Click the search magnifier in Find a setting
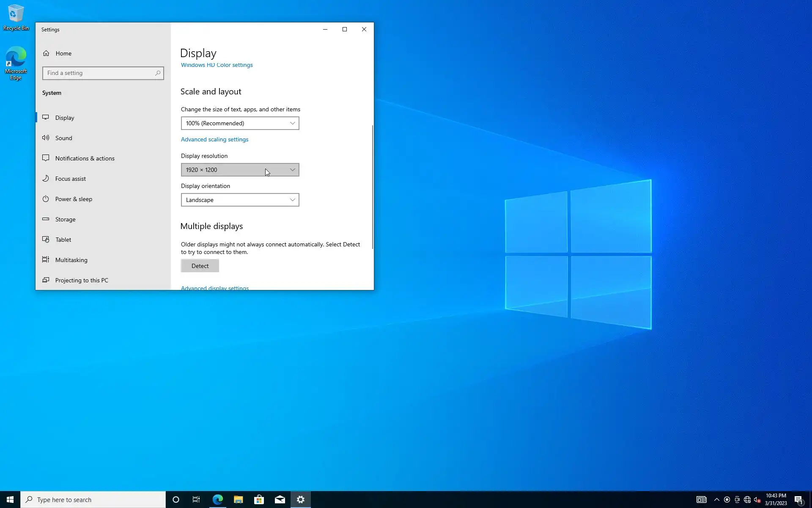812x508 pixels. (158, 73)
